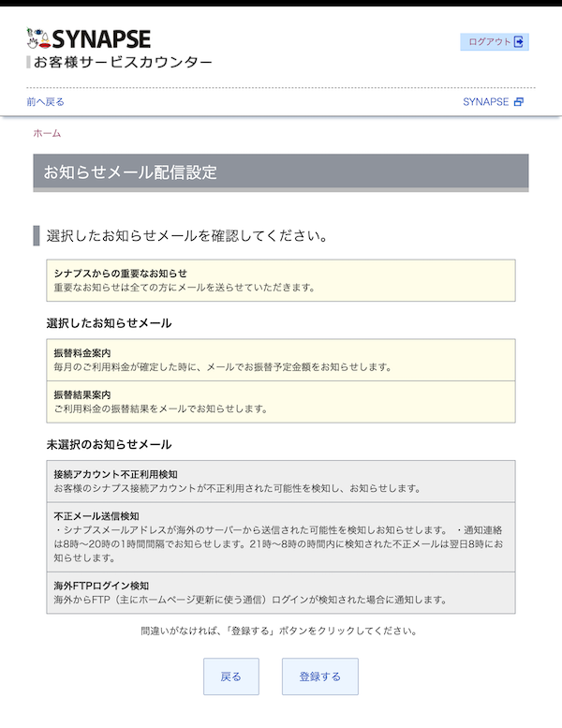This screenshot has width=562, height=728.
Task: Click the arrow icon on the ログアウト button
Action: [x=521, y=41]
